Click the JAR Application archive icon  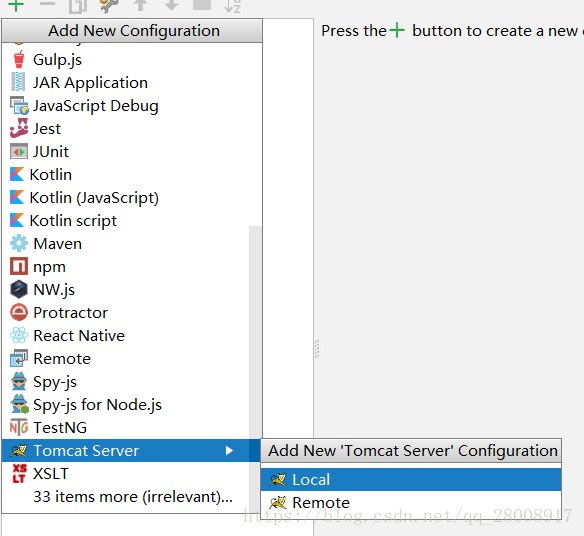[x=18, y=82]
